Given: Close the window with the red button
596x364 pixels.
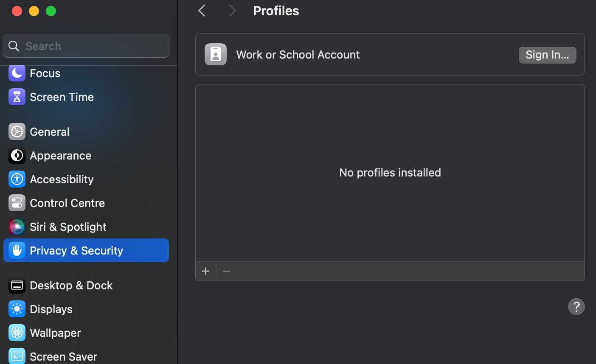Looking at the screenshot, I should (x=17, y=11).
